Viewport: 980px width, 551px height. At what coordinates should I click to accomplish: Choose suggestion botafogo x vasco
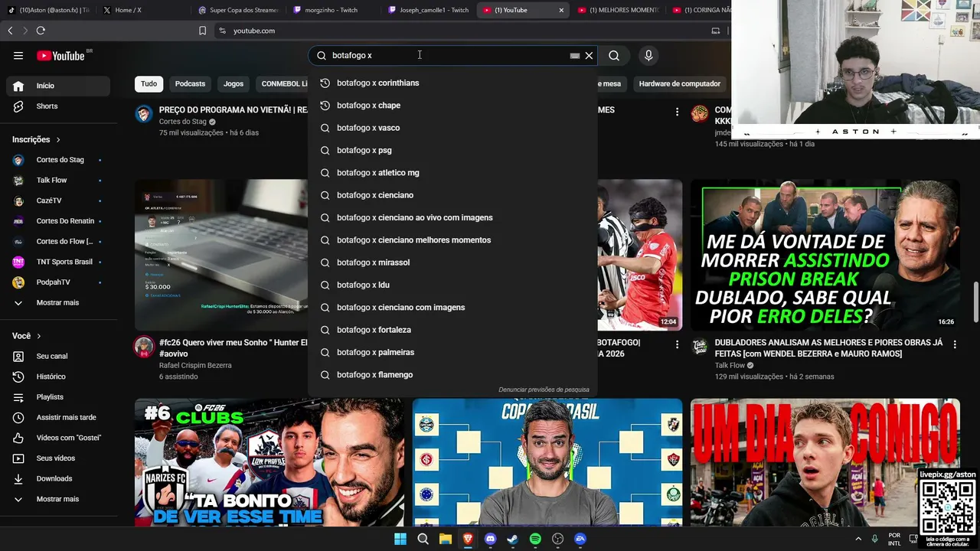point(452,128)
